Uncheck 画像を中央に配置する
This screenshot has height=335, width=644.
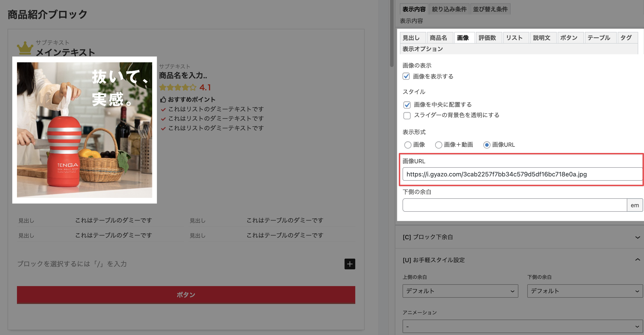click(x=407, y=105)
